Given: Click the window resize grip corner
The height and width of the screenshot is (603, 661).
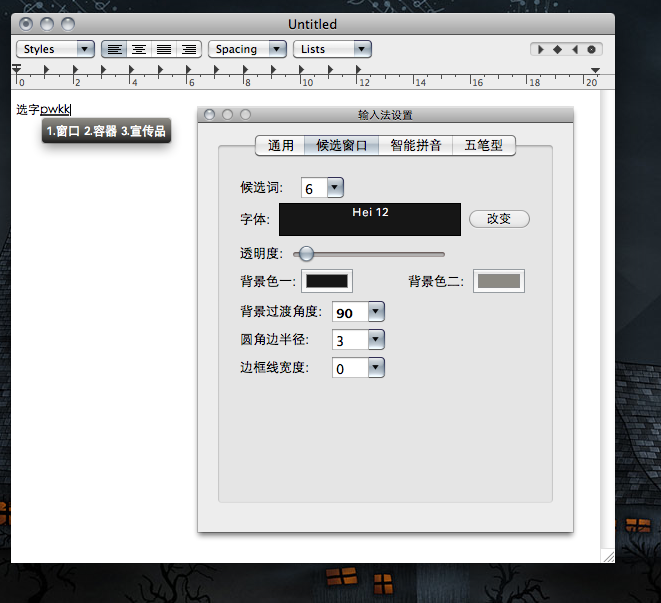Looking at the screenshot, I should (608, 556).
